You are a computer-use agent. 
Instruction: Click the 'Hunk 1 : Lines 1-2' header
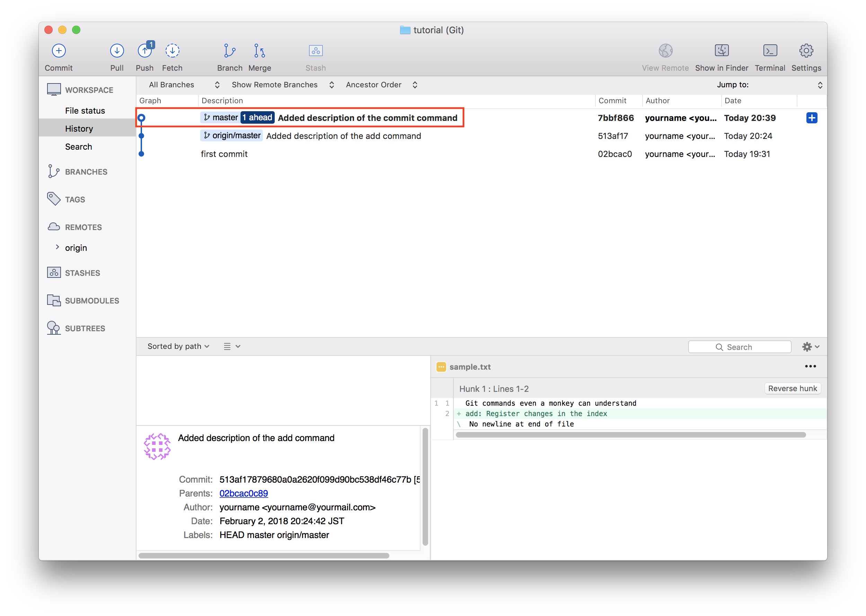[494, 389]
